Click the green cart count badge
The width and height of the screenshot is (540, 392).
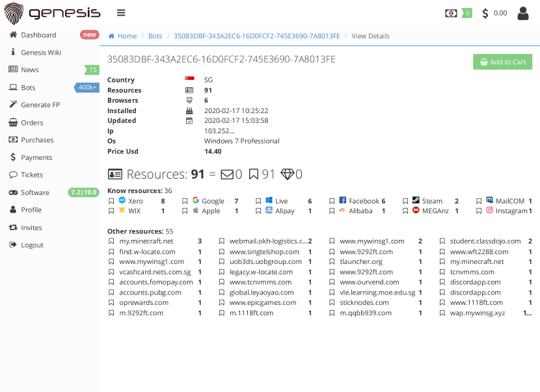(x=466, y=14)
